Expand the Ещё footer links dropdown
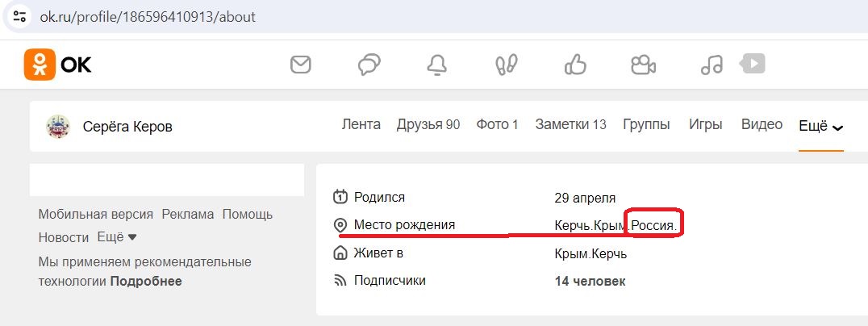This screenshot has width=868, height=326. click(117, 237)
